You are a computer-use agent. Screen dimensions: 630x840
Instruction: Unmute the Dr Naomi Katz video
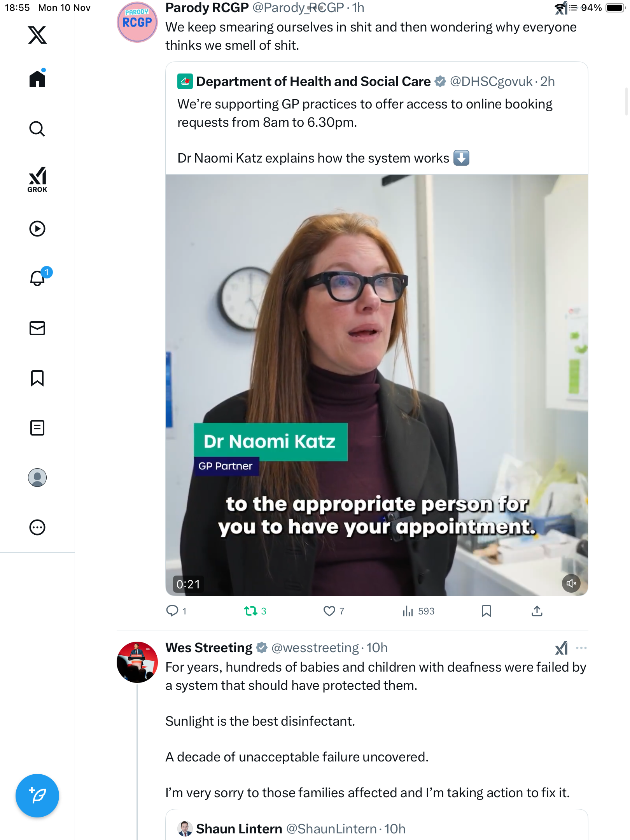pos(571,583)
